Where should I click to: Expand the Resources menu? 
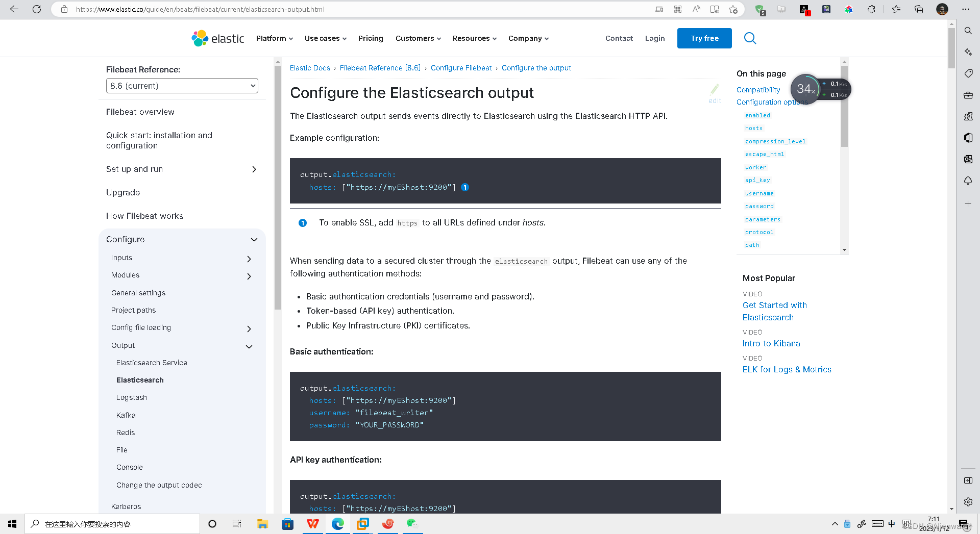pos(475,38)
